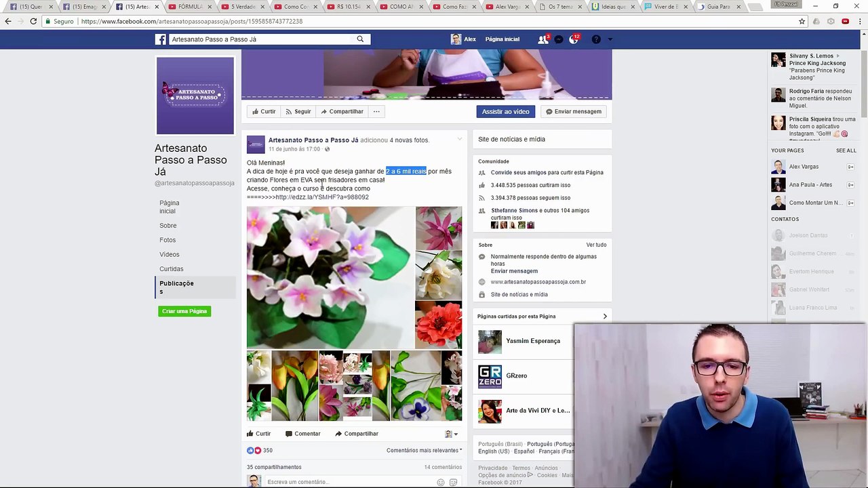Open Yasmim Esperança page
This screenshot has height=488, width=868.
click(533, 341)
